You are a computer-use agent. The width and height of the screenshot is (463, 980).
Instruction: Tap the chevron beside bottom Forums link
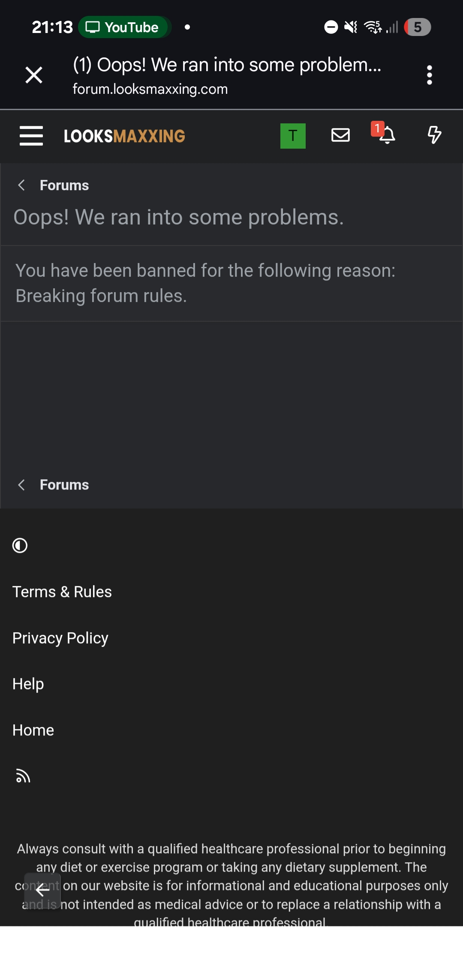[x=21, y=484]
